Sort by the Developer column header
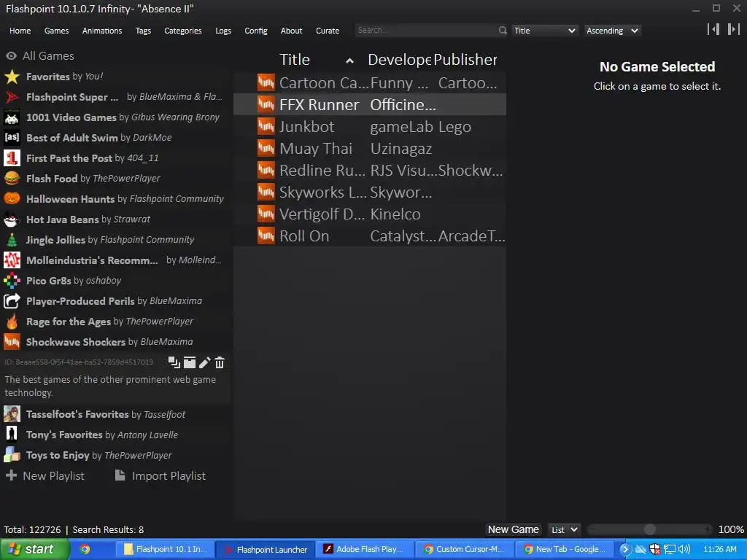The height and width of the screenshot is (560, 747). [x=399, y=60]
